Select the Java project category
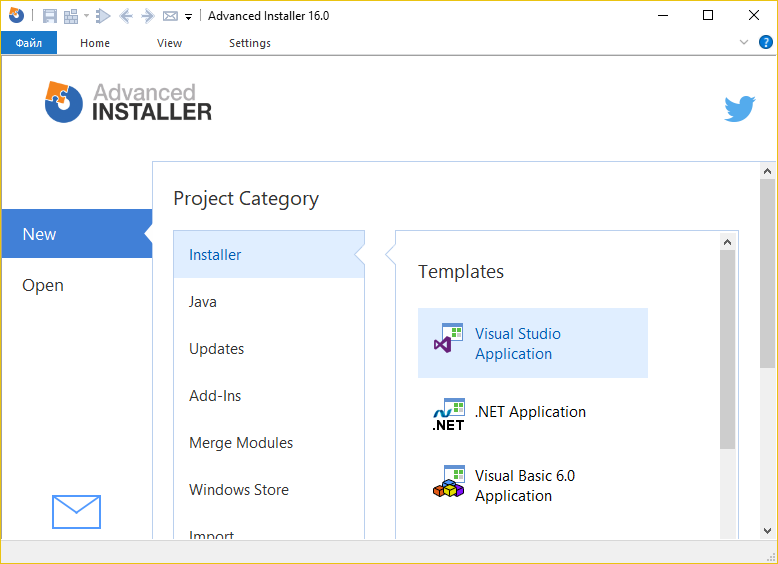This screenshot has height=564, width=778. coord(269,302)
